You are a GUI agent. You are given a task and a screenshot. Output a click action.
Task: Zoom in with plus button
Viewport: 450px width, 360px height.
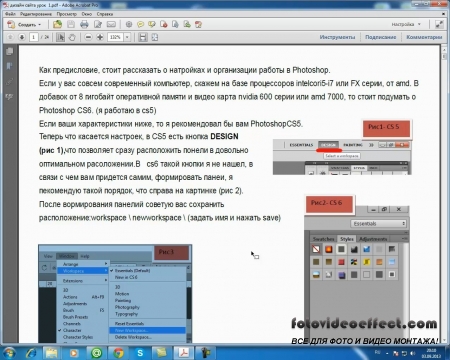(100, 37)
